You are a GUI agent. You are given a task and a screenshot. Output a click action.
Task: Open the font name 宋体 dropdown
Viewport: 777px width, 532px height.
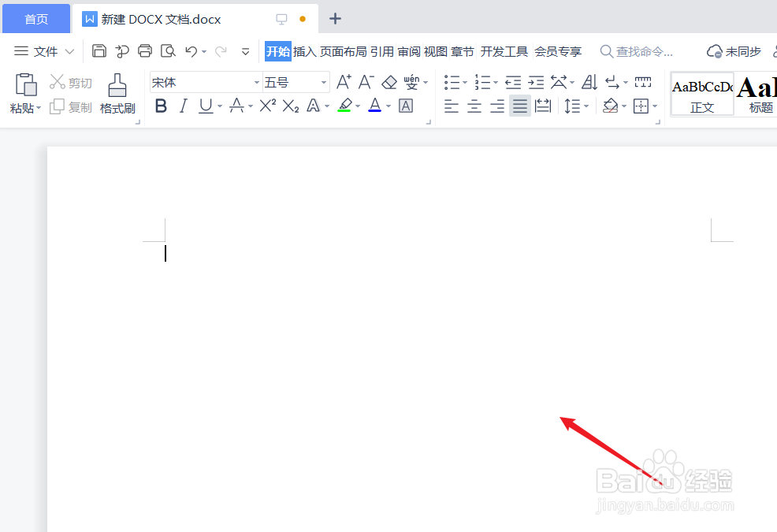(x=257, y=82)
